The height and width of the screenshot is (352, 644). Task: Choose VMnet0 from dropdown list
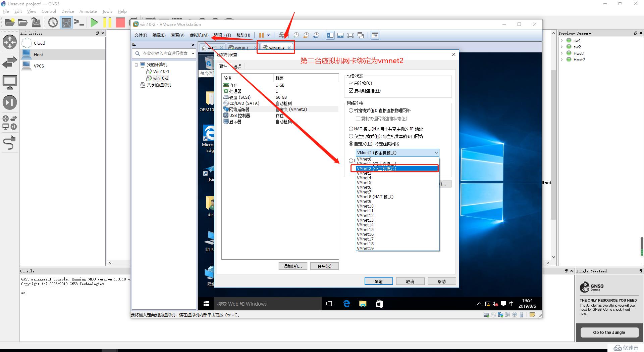[397, 159]
